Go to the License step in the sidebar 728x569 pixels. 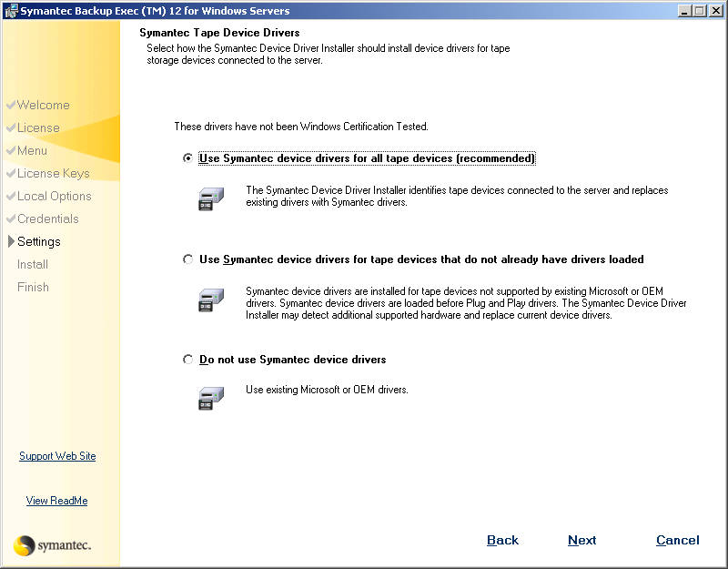pos(38,127)
